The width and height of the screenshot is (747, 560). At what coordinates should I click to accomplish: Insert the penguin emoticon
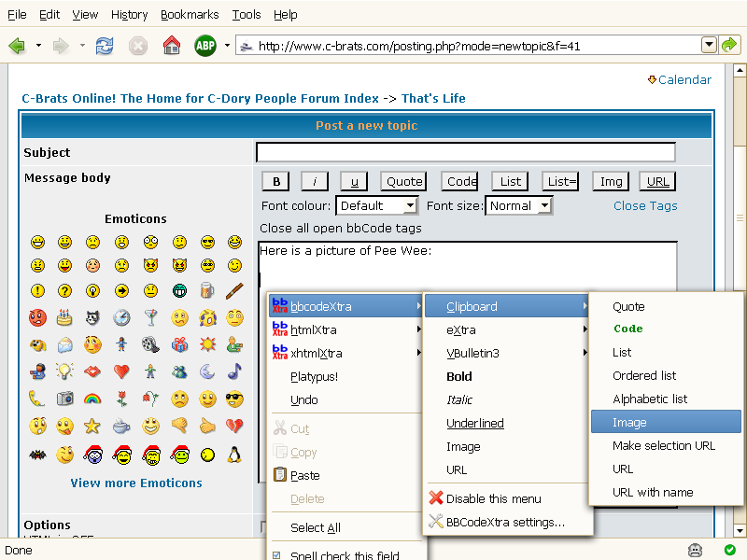234,455
